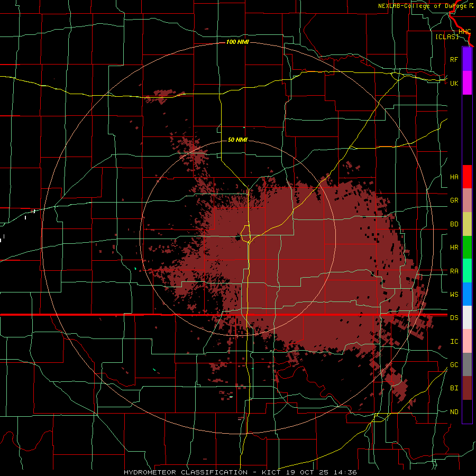Click the IC legend label
This screenshot has width=476, height=476.
(x=454, y=342)
